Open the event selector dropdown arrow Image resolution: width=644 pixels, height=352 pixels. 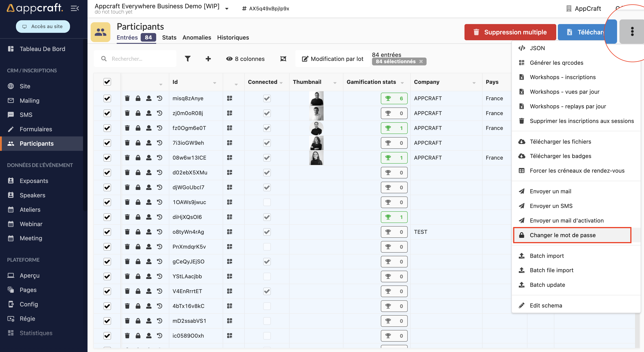(227, 9)
